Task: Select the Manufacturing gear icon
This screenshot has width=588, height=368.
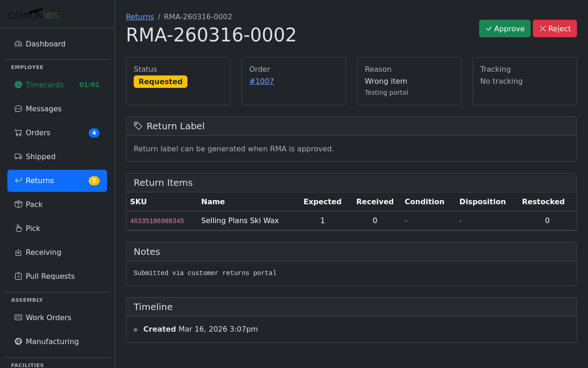Action: click(x=18, y=341)
